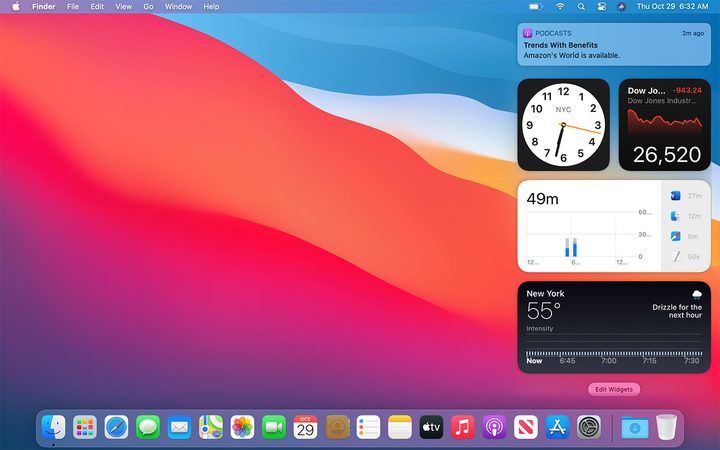This screenshot has height=450, width=720.
Task: Click New York in weather widget
Action: (545, 293)
